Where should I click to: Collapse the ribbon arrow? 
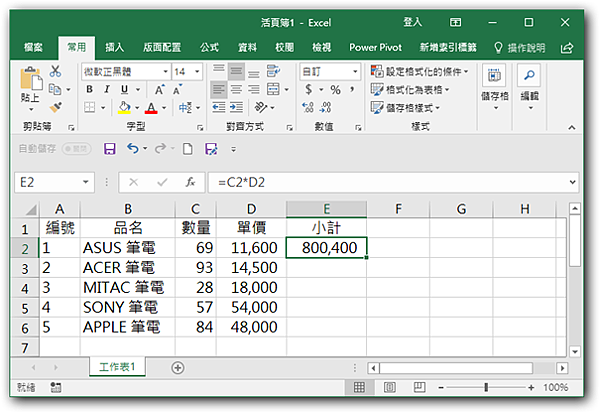point(572,127)
